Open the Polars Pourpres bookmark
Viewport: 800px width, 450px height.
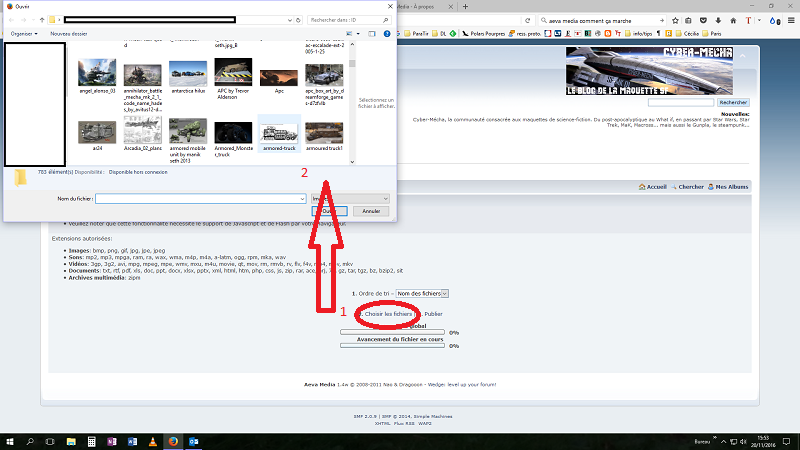(484, 34)
